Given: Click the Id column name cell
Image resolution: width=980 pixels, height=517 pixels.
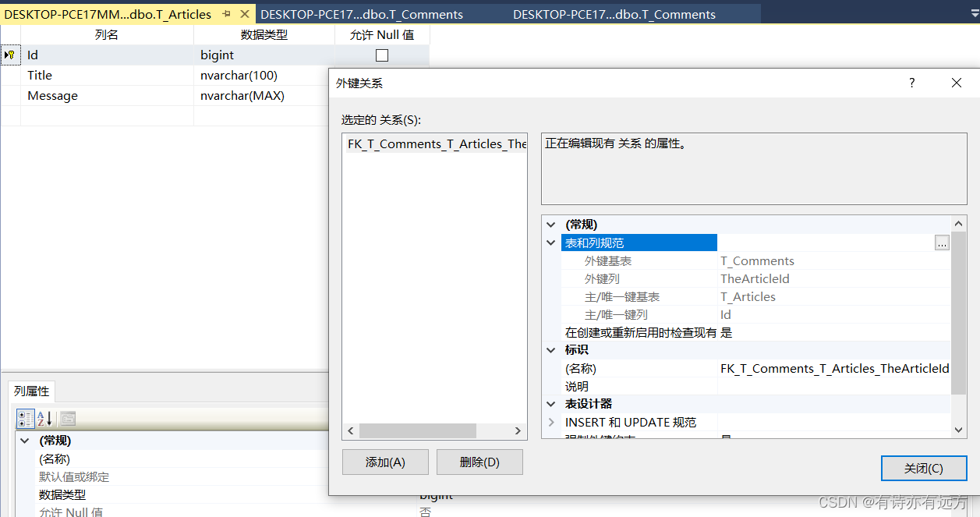Looking at the screenshot, I should click(107, 55).
